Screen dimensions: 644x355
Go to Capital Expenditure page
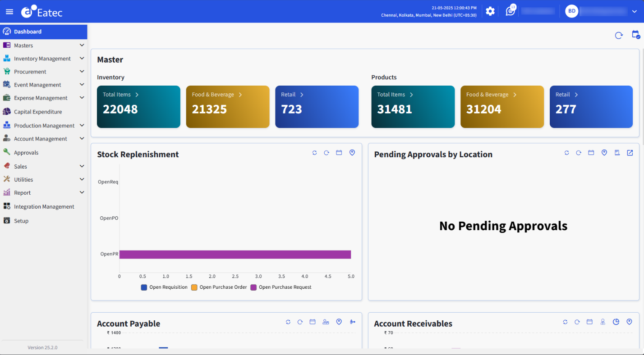(x=38, y=112)
